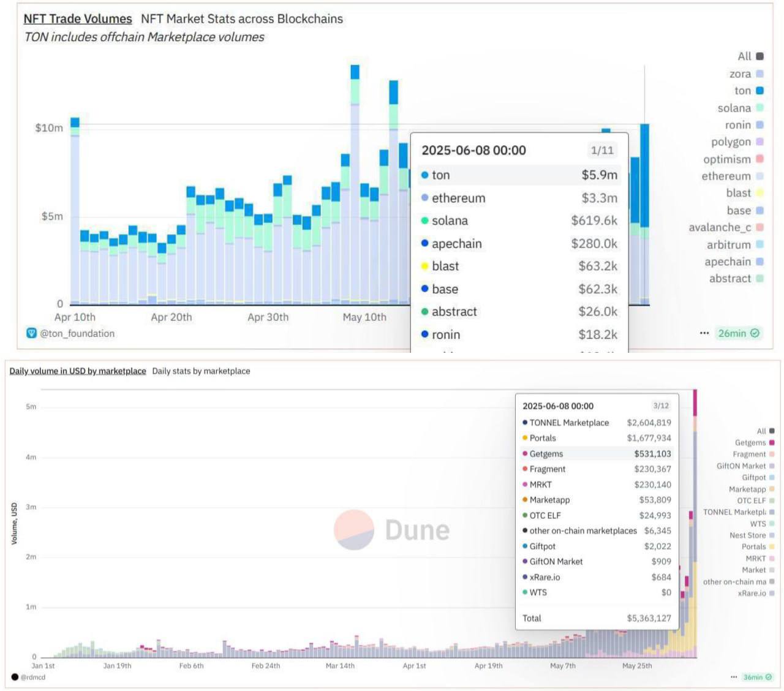Toggle All in the marketplace chart legend
The height and width of the screenshot is (691, 784).
tap(766, 431)
